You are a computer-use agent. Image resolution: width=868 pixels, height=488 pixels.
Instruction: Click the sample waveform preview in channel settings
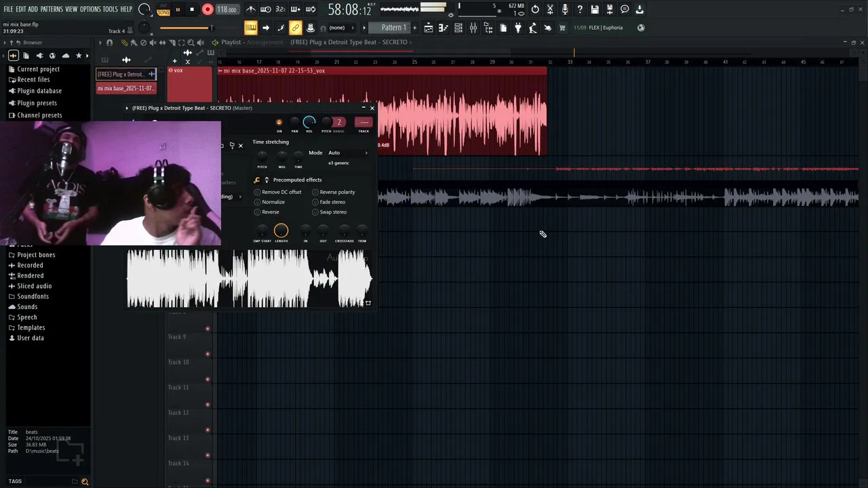(250, 279)
